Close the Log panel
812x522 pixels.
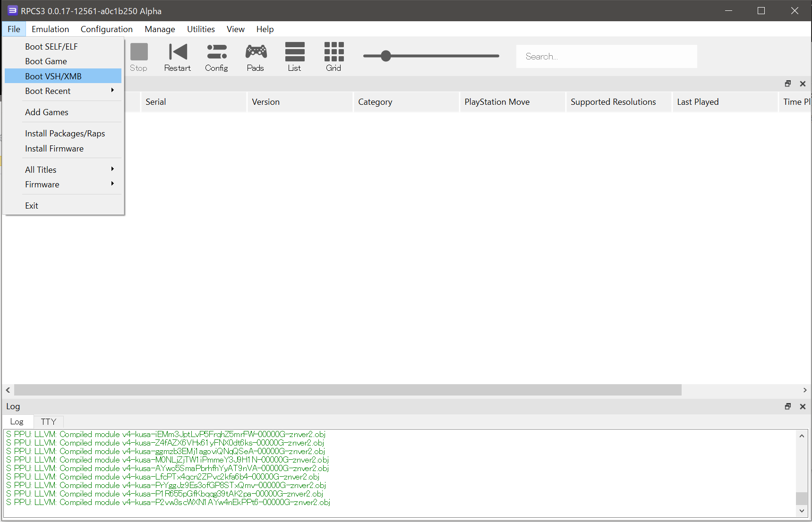point(803,406)
